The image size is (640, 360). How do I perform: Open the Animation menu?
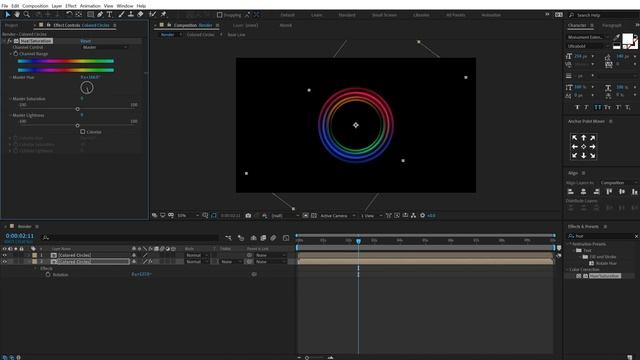[x=90, y=6]
